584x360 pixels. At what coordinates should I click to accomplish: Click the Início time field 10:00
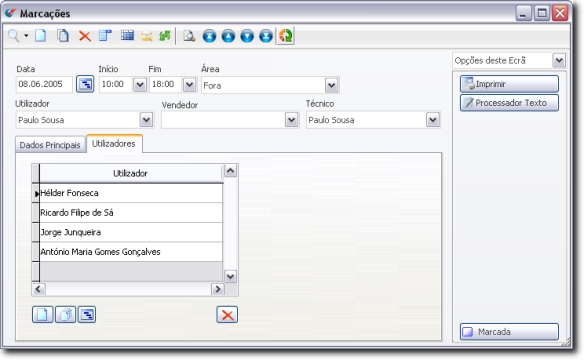pyautogui.click(x=116, y=85)
